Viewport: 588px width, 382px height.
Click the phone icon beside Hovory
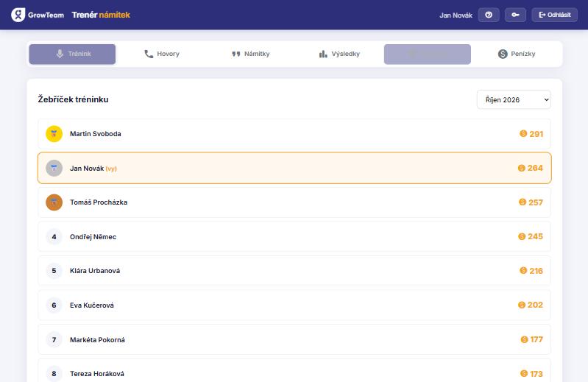[149, 54]
